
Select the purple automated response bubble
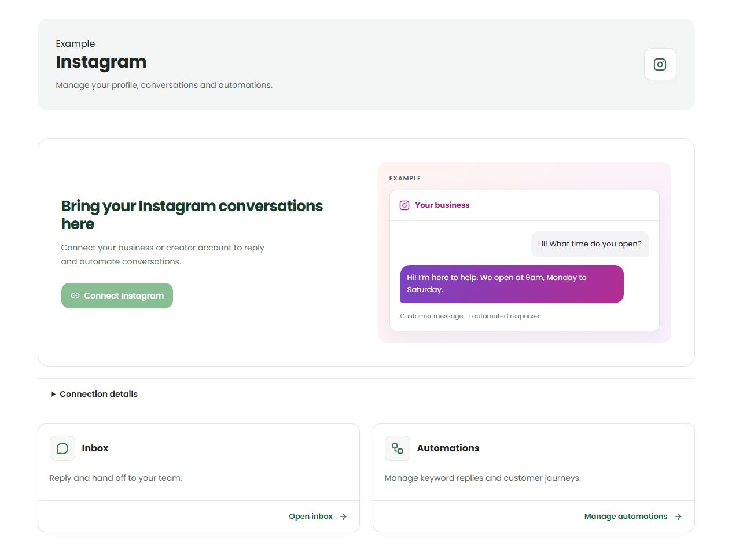512,283
